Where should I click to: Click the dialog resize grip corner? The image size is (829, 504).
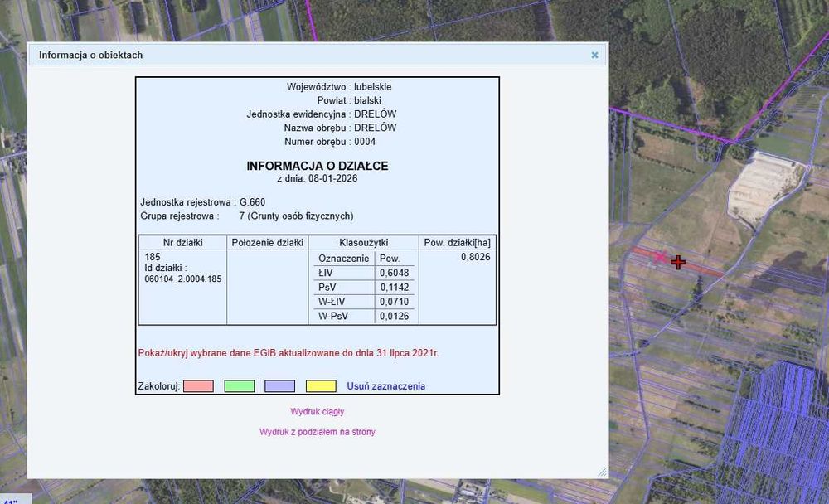602,472
